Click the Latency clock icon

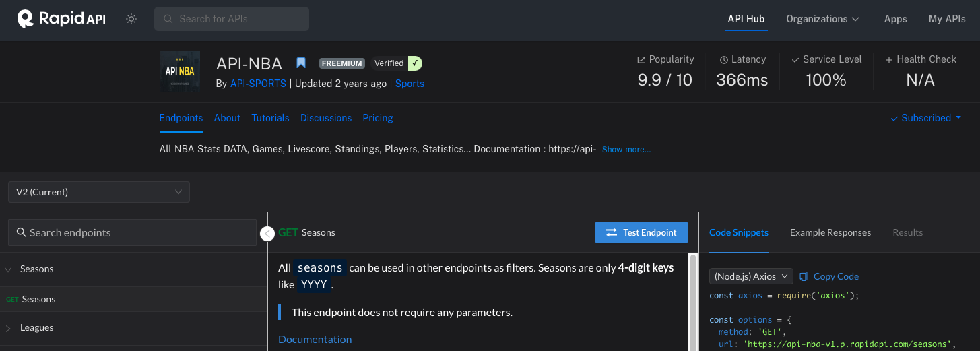coord(724,59)
